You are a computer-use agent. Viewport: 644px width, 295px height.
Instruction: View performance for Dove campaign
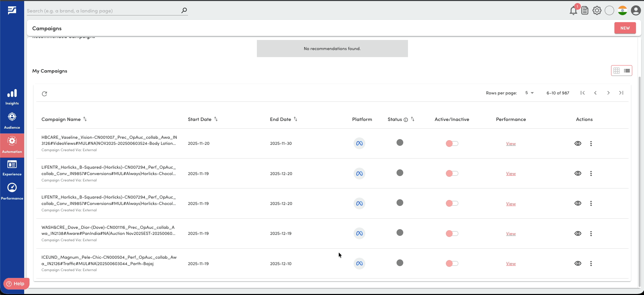click(511, 234)
